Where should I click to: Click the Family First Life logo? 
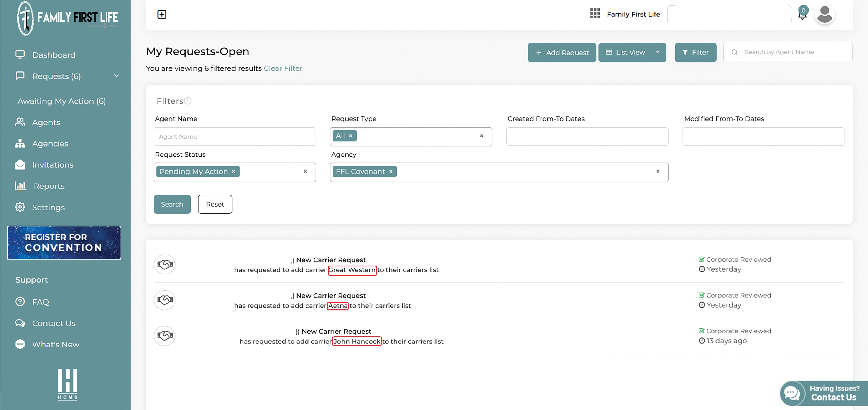(x=67, y=18)
